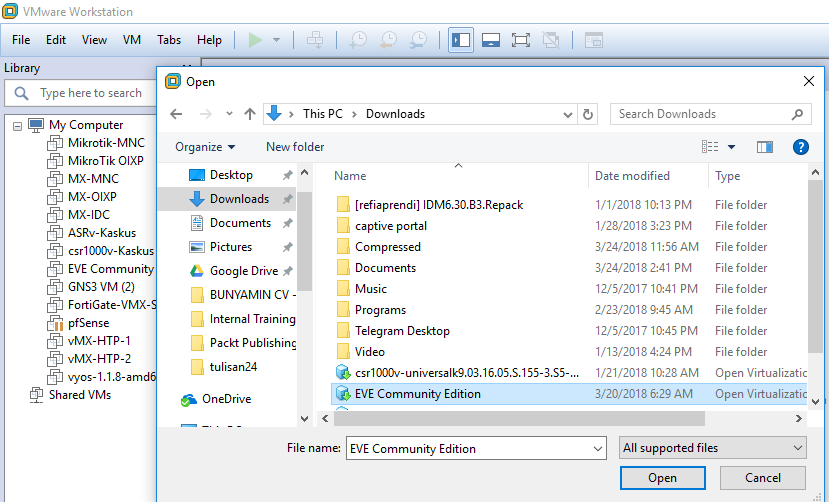
Task: Select MikroTik OIXP in Library
Action: pyautogui.click(x=106, y=161)
